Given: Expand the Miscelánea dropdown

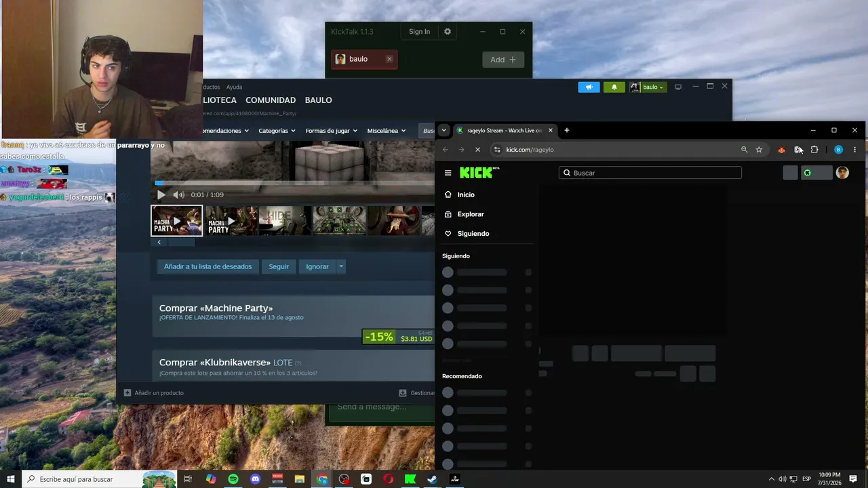Looking at the screenshot, I should point(387,131).
